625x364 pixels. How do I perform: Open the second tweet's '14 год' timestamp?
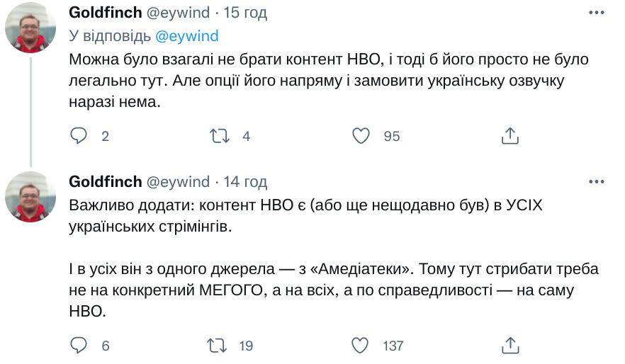[x=245, y=181]
